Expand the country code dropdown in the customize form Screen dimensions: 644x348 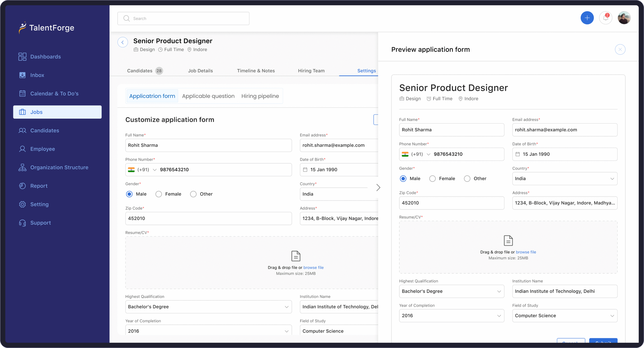[x=155, y=170]
